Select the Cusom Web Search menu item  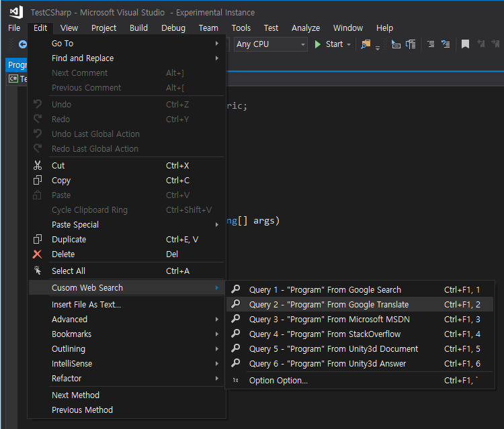pyautogui.click(x=127, y=288)
